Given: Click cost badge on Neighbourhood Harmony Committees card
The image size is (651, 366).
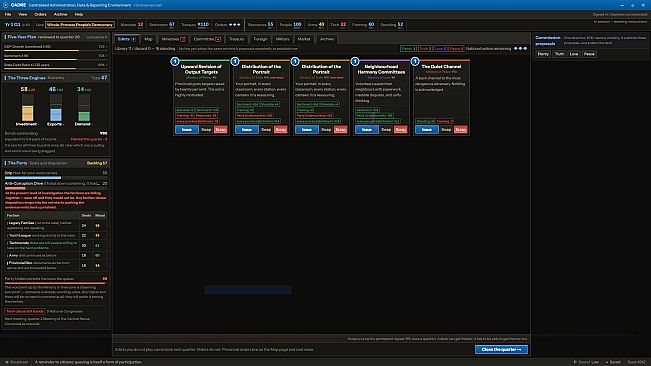Looking at the screenshot, I should pyautogui.click(x=355, y=61).
